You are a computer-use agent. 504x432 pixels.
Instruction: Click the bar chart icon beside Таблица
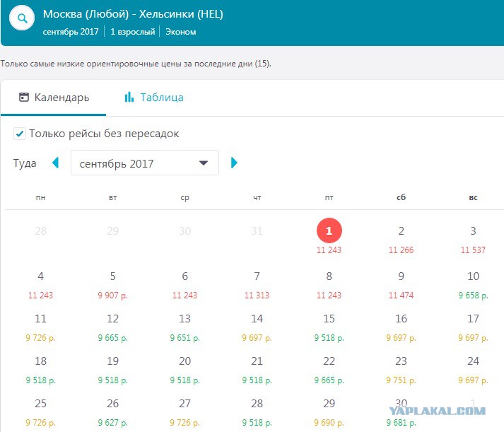click(129, 97)
